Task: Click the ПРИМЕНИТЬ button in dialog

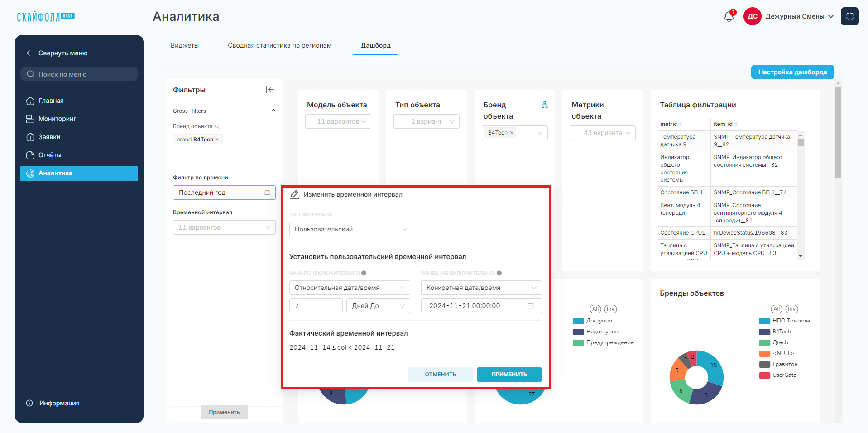Action: pyautogui.click(x=509, y=375)
